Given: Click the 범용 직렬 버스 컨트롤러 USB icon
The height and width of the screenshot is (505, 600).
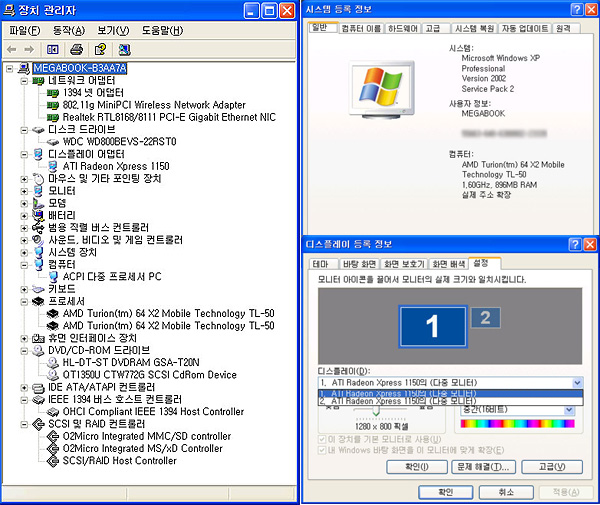Looking at the screenshot, I should [38, 228].
